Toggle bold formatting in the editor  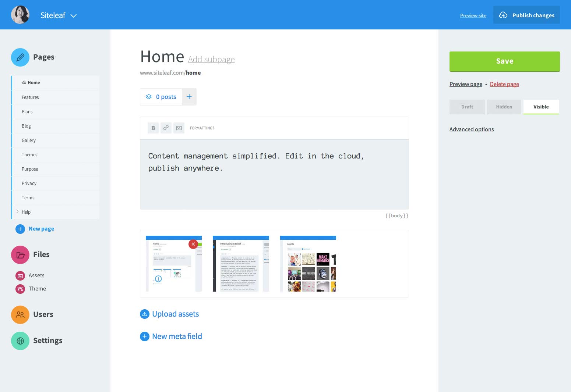coord(153,128)
